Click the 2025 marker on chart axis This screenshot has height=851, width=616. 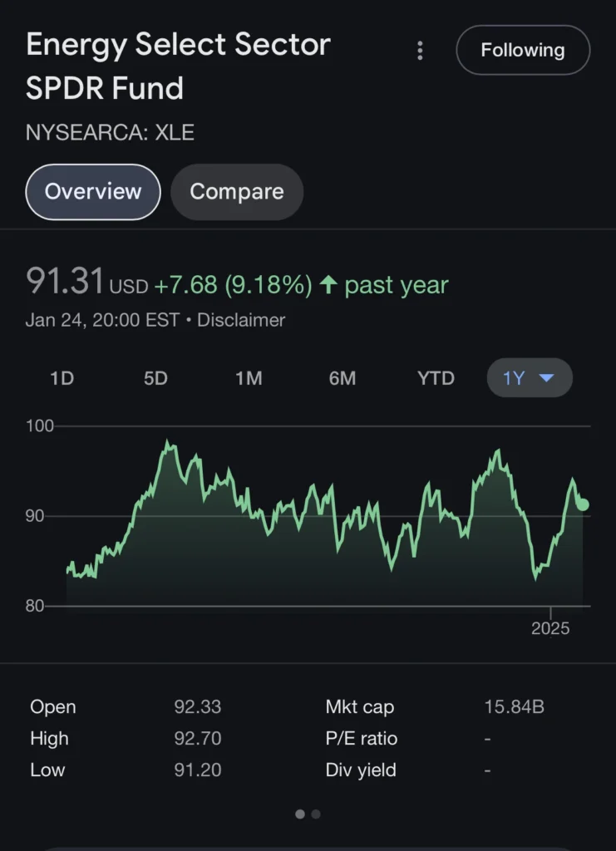[550, 628]
